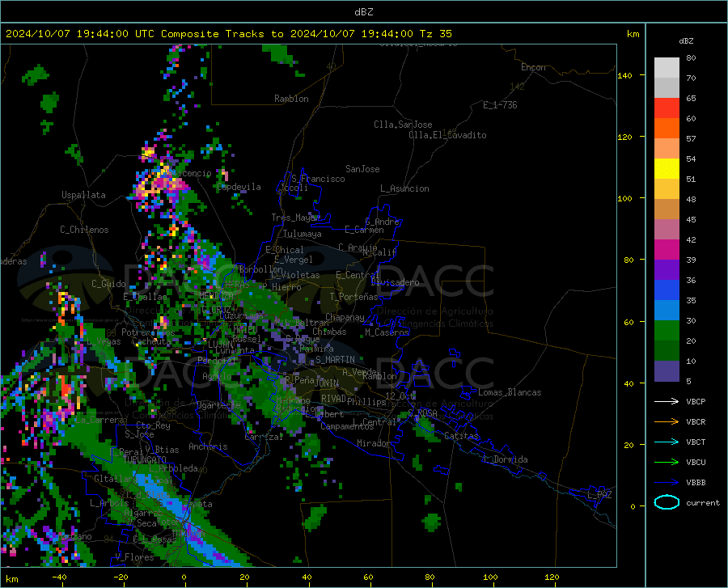728x588 pixels.
Task: Select the magenta 39-42 dBZ swatch
Action: (667, 250)
